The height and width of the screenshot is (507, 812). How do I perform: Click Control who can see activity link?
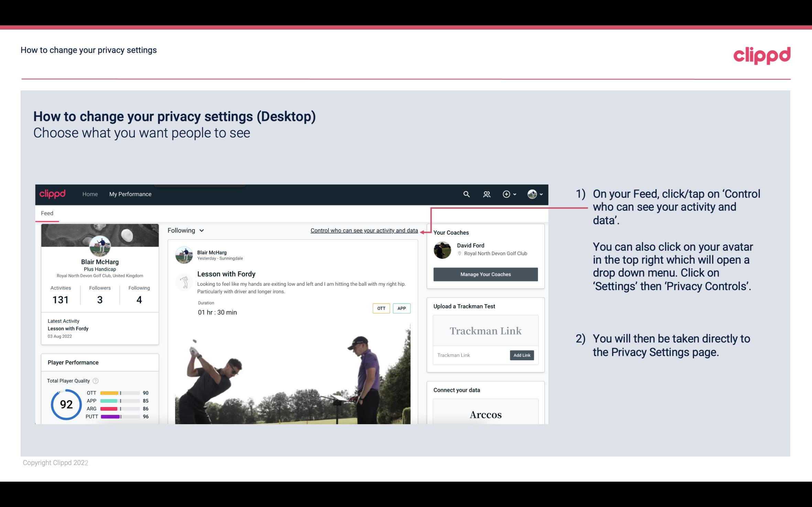364,230
